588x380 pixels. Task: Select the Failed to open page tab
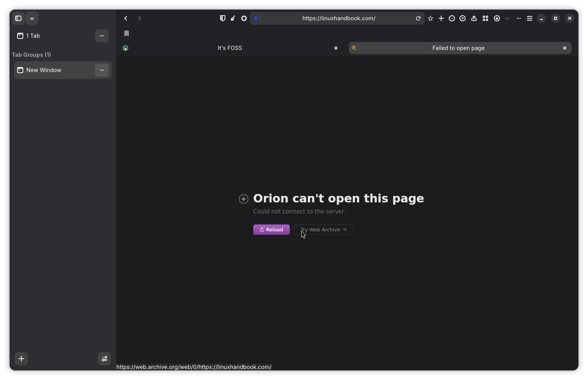pos(458,48)
